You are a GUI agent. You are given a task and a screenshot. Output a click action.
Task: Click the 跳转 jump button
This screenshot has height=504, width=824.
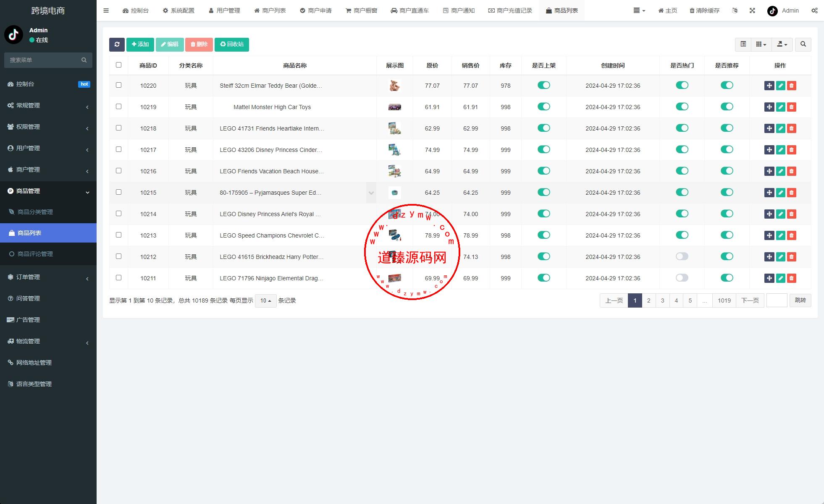(x=800, y=300)
